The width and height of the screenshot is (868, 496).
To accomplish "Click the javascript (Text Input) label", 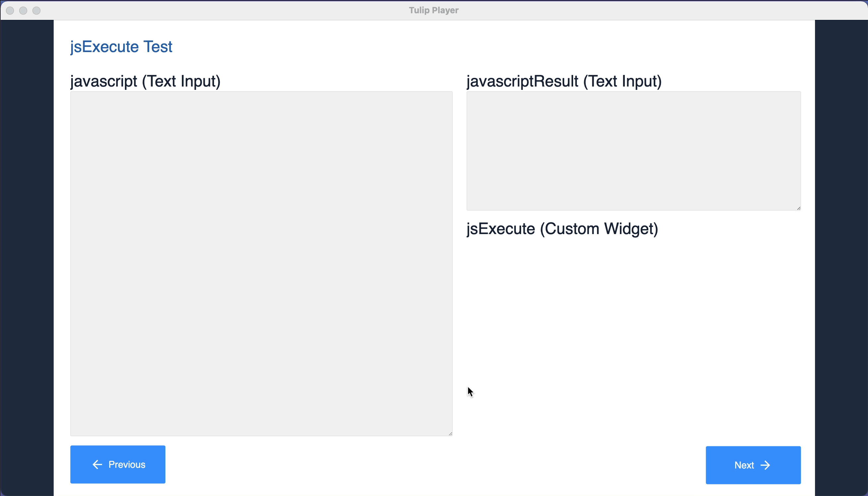I will (x=145, y=82).
